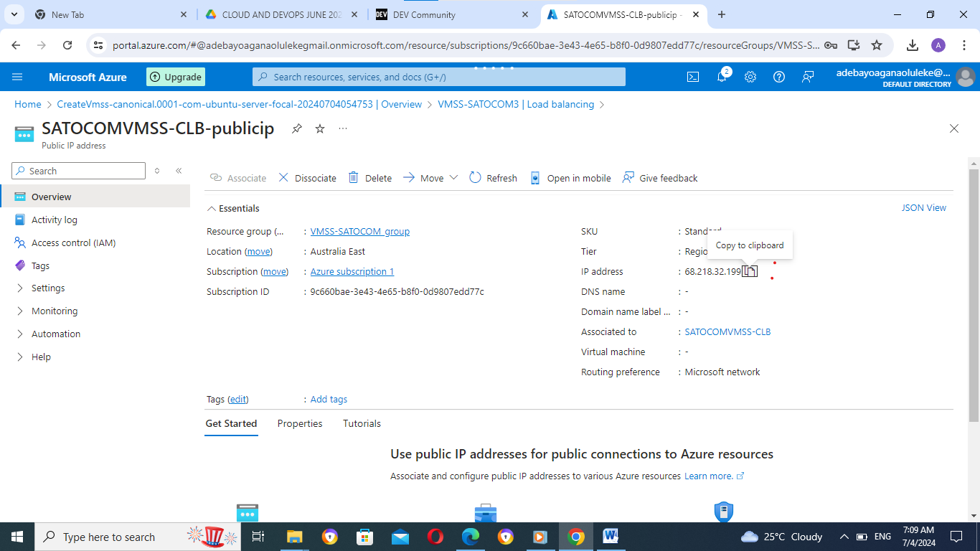Open File Explorer from the taskbar
Image resolution: width=980 pixels, height=551 pixels.
295,537
